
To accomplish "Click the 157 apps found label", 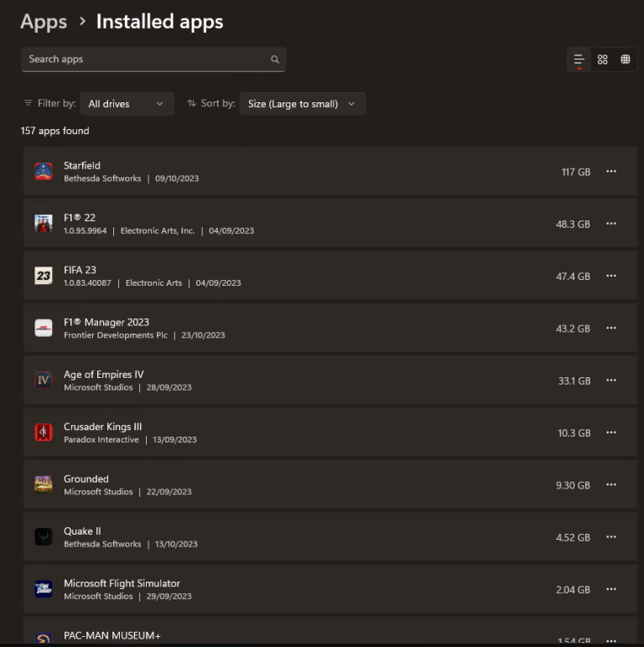I will [x=55, y=131].
